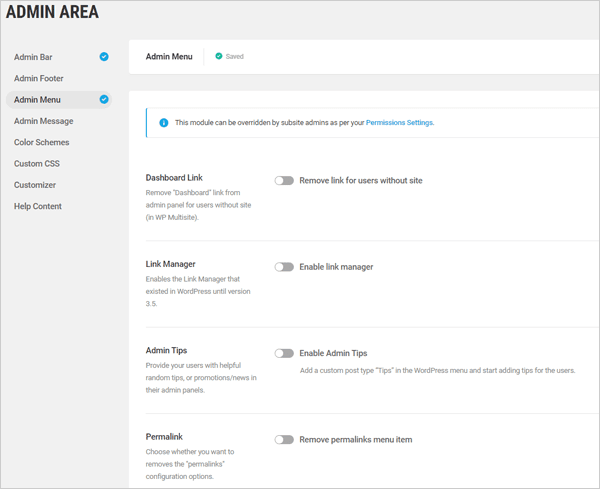Click the blue checkmark beside Admin Menu
The height and width of the screenshot is (489, 600).
pos(104,100)
